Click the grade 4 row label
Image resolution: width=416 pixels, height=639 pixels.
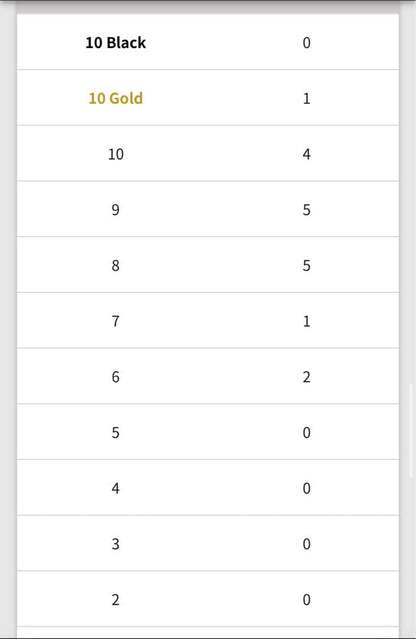click(115, 488)
